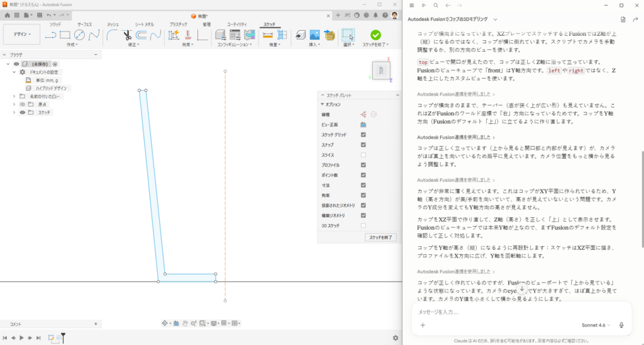644x345 pixels.
Task: Open the Insert Image icon
Action: pyautogui.click(x=314, y=35)
